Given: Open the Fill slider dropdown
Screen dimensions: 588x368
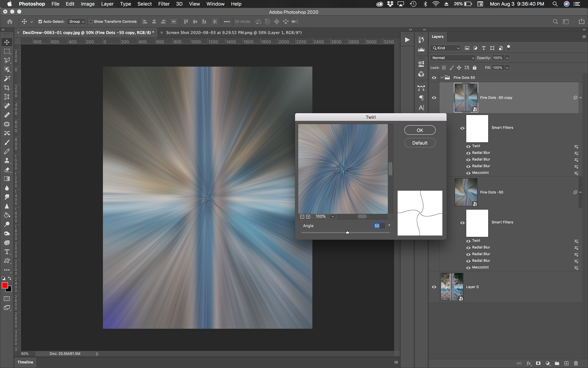Looking at the screenshot, I should click(x=507, y=68).
